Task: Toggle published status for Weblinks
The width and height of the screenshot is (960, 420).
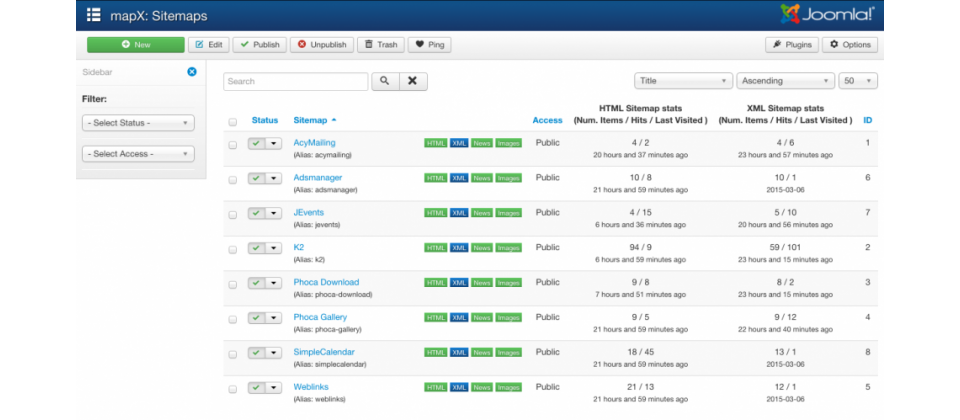Action: 256,388
